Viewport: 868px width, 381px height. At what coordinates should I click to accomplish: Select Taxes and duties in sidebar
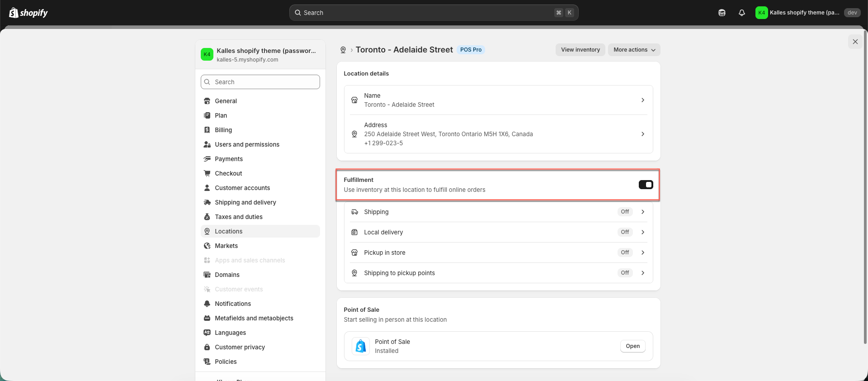coord(238,217)
